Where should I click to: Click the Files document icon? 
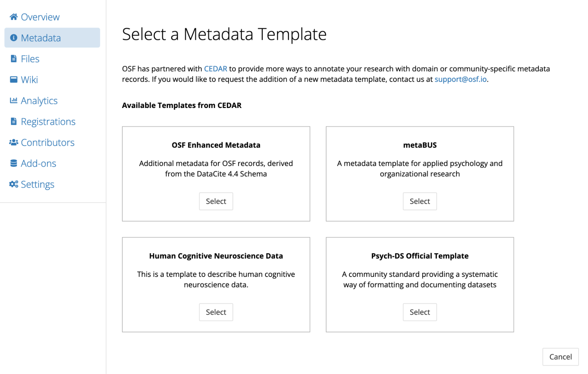click(14, 59)
